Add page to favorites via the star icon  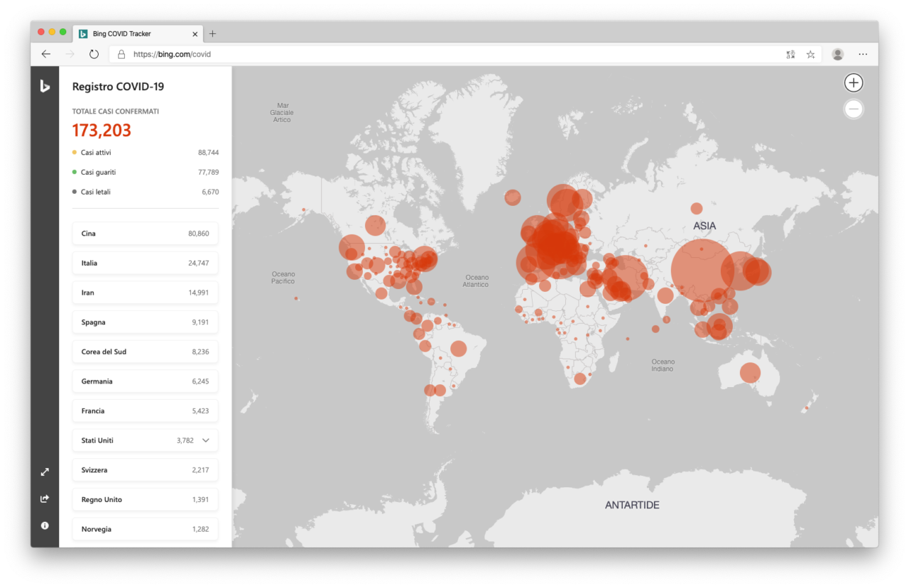click(x=810, y=54)
